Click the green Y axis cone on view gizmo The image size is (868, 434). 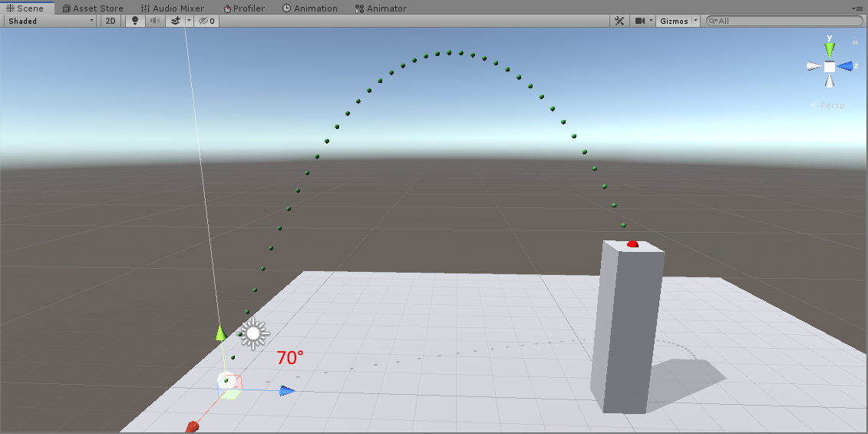click(x=830, y=49)
